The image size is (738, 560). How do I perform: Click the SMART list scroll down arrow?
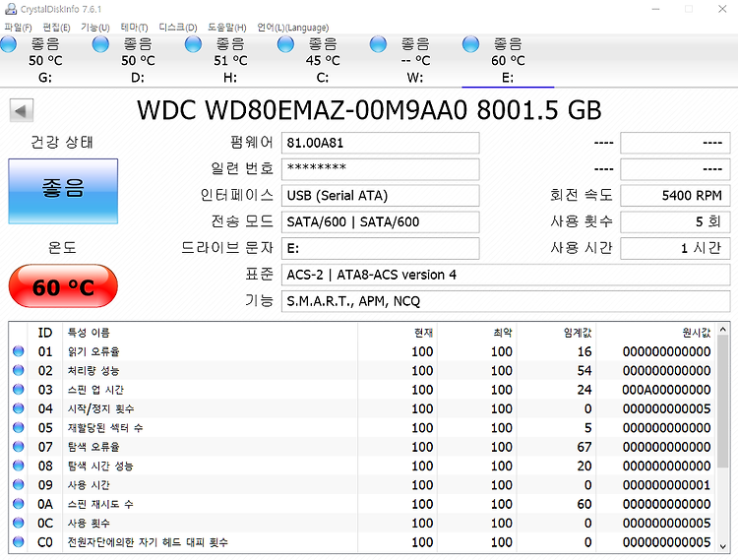pyautogui.click(x=723, y=546)
